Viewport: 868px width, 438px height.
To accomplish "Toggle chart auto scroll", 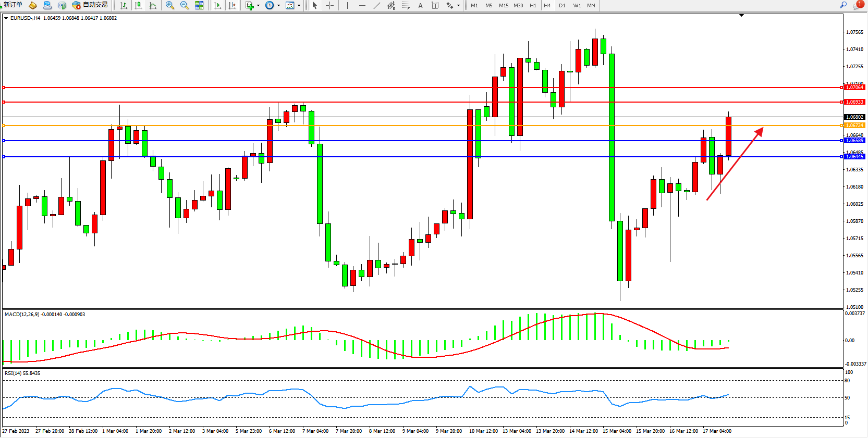I will click(217, 5).
